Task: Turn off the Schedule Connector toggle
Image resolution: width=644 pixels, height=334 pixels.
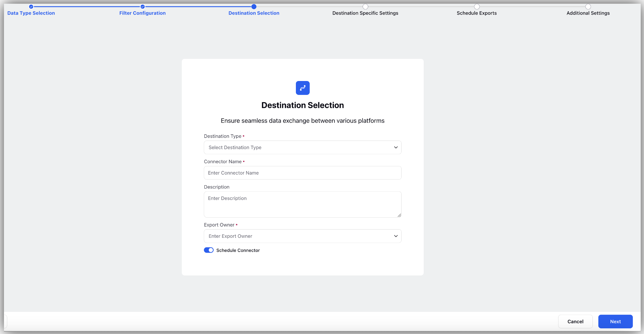Action: pos(209,250)
